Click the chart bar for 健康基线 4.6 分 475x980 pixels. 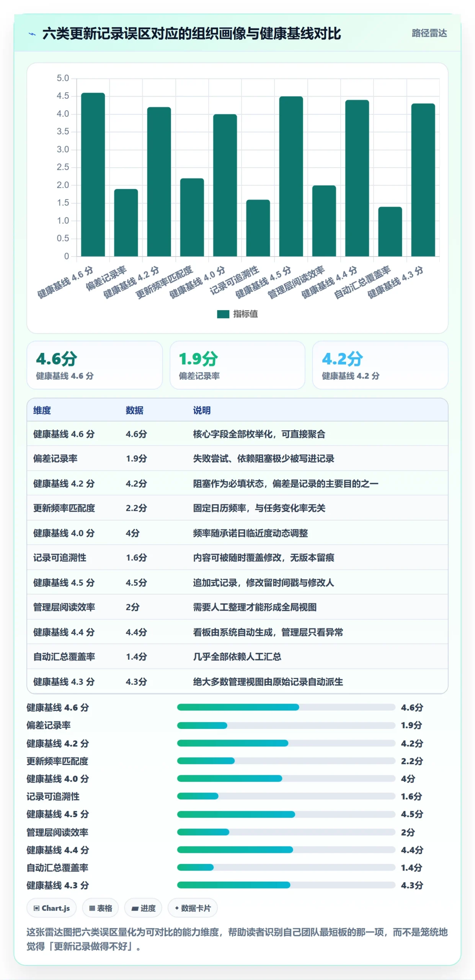tap(93, 175)
